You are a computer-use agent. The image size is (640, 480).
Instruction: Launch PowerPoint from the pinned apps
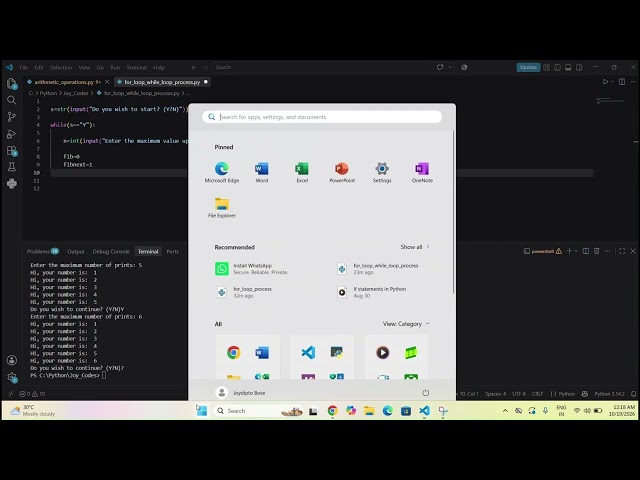point(342,172)
